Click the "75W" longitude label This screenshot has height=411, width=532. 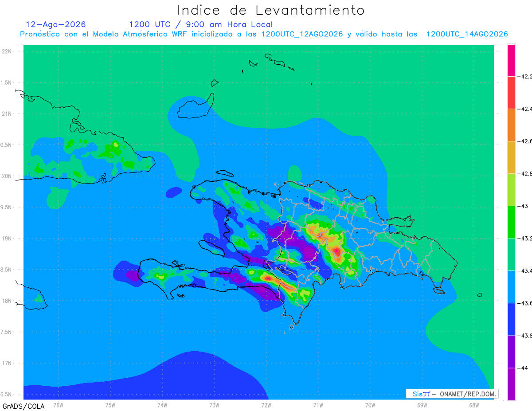pyautogui.click(x=110, y=405)
